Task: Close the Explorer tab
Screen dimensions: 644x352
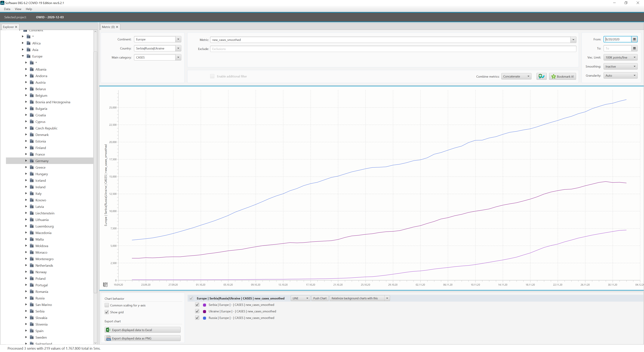Action: point(16,27)
